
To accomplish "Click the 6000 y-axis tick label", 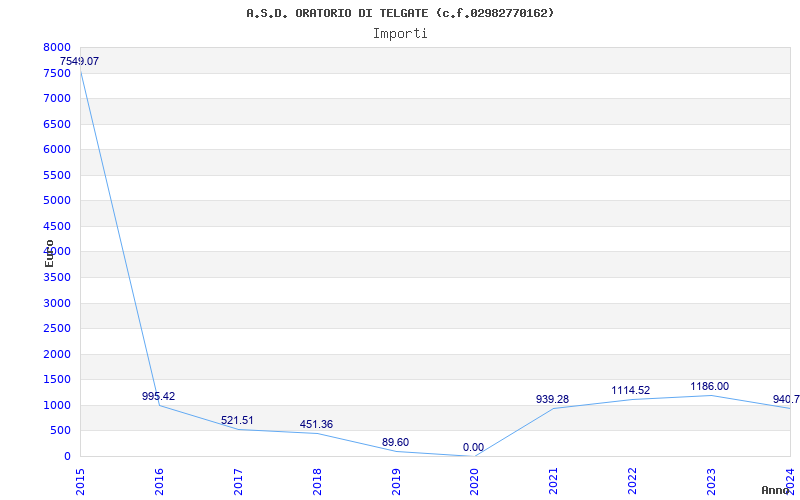I will 57,149.
